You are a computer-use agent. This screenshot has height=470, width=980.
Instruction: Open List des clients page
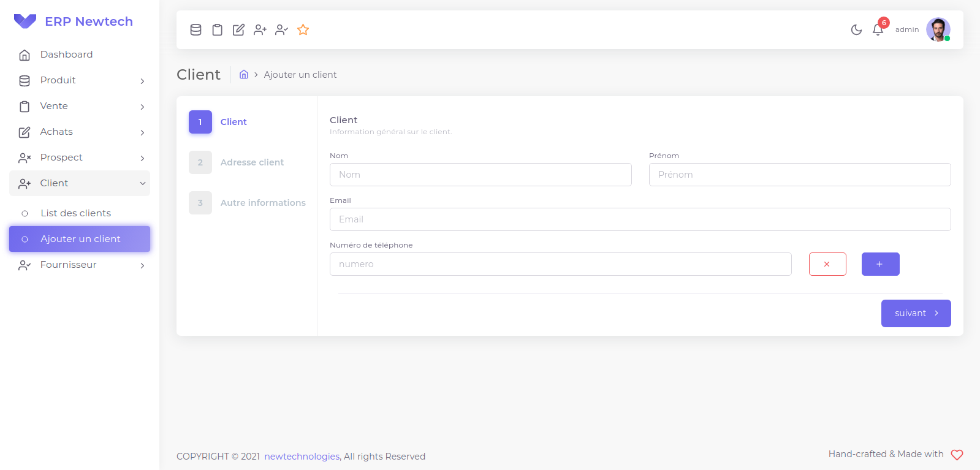pyautogui.click(x=75, y=213)
